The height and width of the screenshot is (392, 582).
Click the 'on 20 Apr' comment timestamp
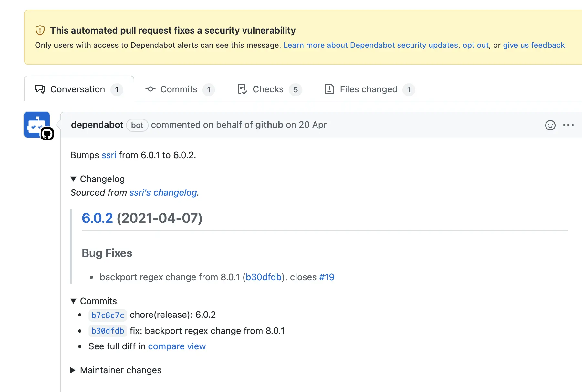coord(306,125)
